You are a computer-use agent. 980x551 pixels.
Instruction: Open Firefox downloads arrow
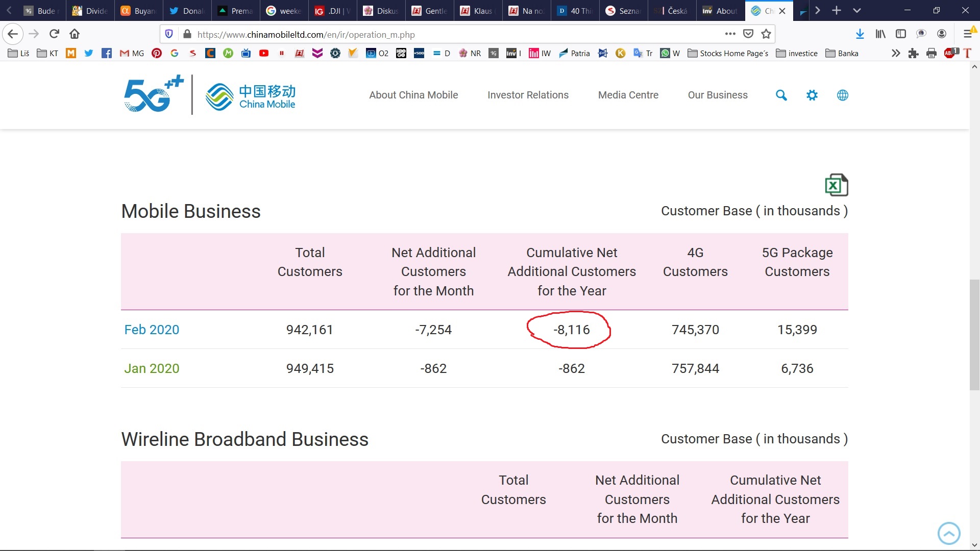[x=860, y=34]
